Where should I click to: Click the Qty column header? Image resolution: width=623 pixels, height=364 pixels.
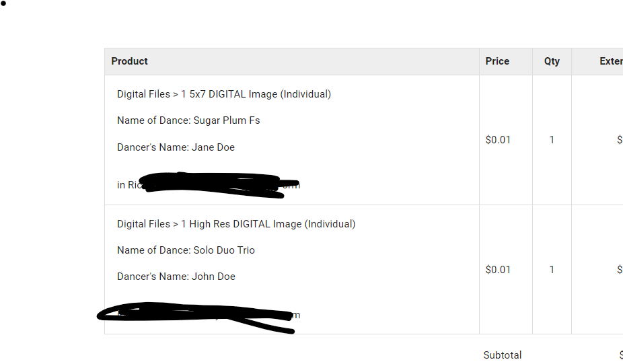[x=552, y=61]
